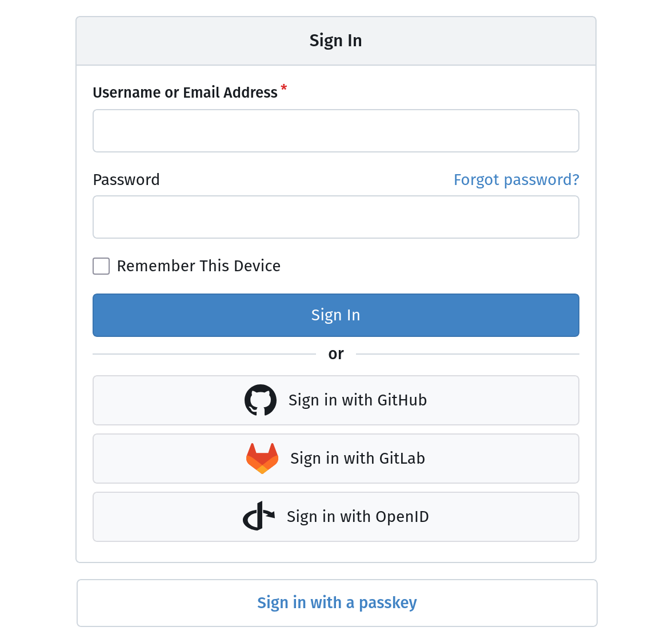Click the "Sign in with GitHub" text
The image size is (672, 643).
click(x=357, y=400)
